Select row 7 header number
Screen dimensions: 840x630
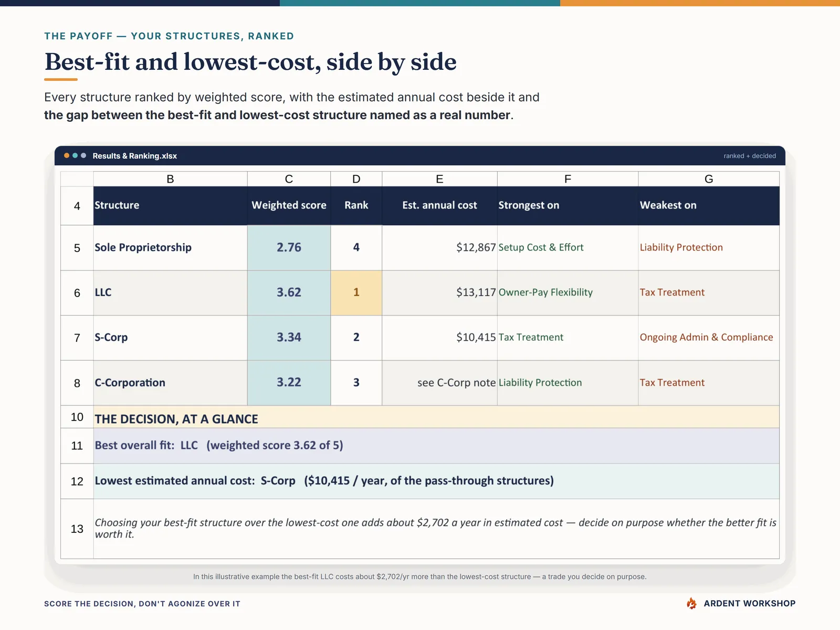[x=77, y=338]
